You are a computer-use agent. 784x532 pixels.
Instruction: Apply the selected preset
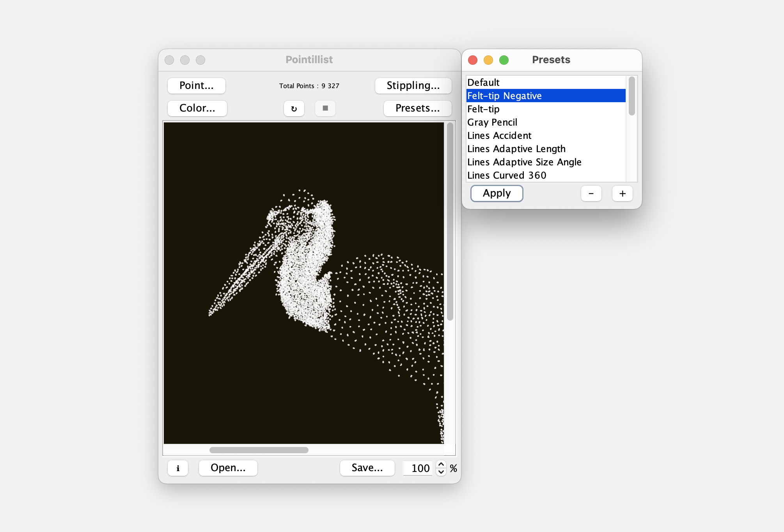497,193
